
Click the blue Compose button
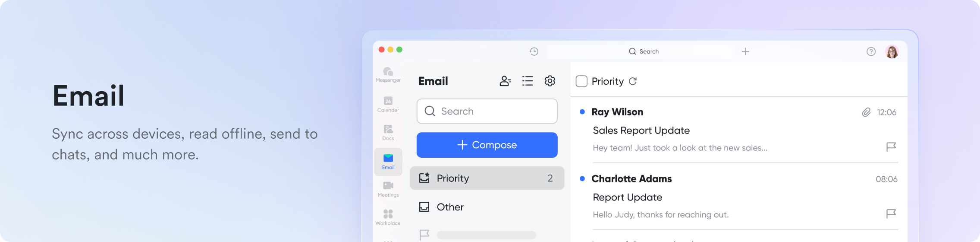pos(487,145)
